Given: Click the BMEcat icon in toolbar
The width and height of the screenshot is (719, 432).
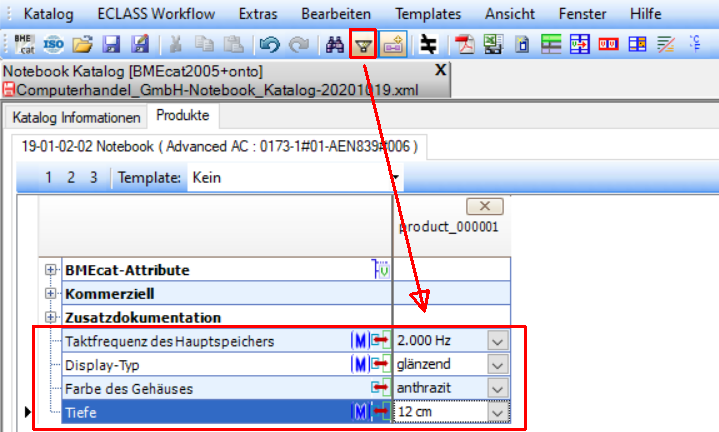Looking at the screenshot, I should [25, 45].
